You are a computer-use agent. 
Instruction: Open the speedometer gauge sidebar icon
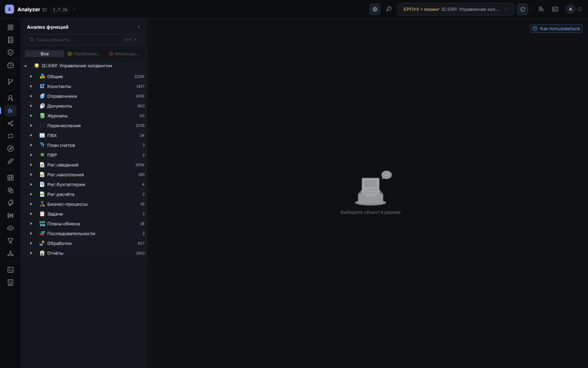coord(10,66)
